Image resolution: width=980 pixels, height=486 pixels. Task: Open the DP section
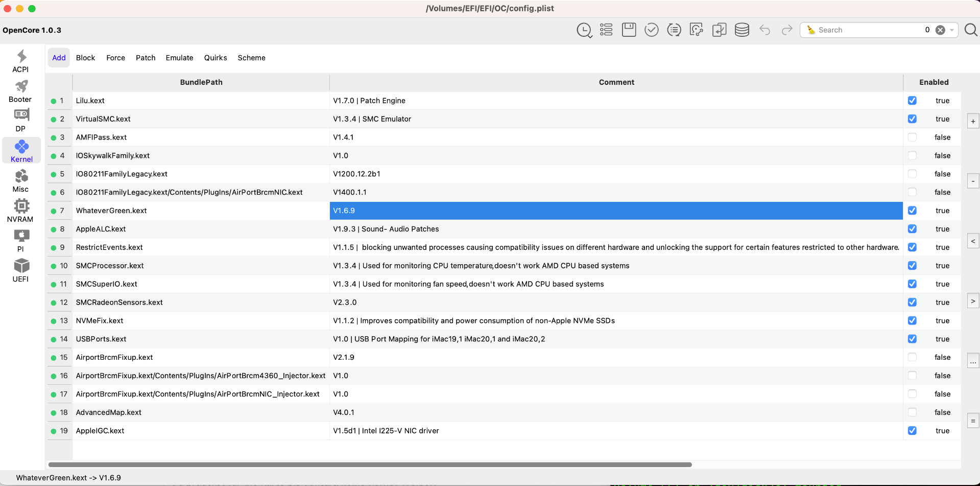tap(21, 121)
